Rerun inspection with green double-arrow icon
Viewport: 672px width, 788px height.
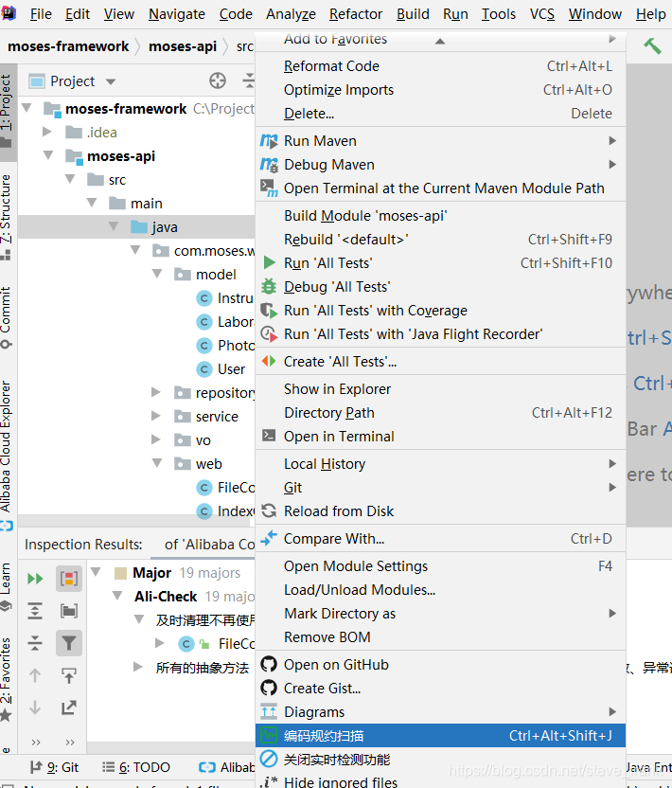(35, 579)
